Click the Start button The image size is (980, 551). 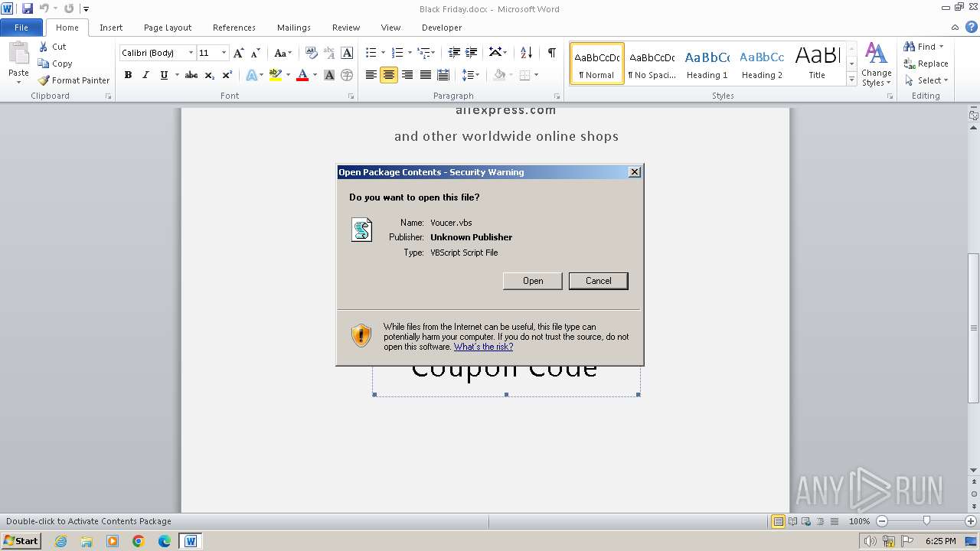point(21,541)
